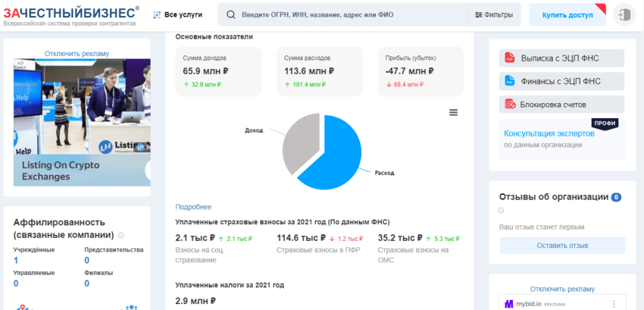Screen dimensions: 644x310
Task: Click the grey Доход pie slice
Action: pyautogui.click(x=300, y=142)
